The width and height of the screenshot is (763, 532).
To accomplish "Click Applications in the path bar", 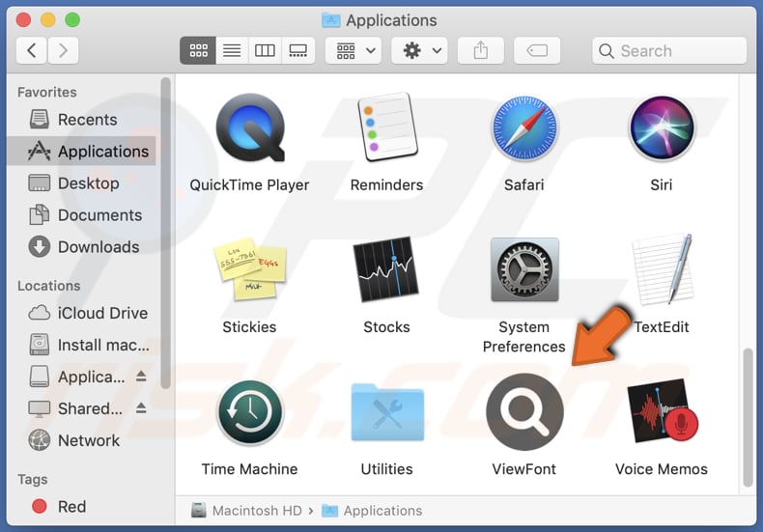I will tap(372, 511).
